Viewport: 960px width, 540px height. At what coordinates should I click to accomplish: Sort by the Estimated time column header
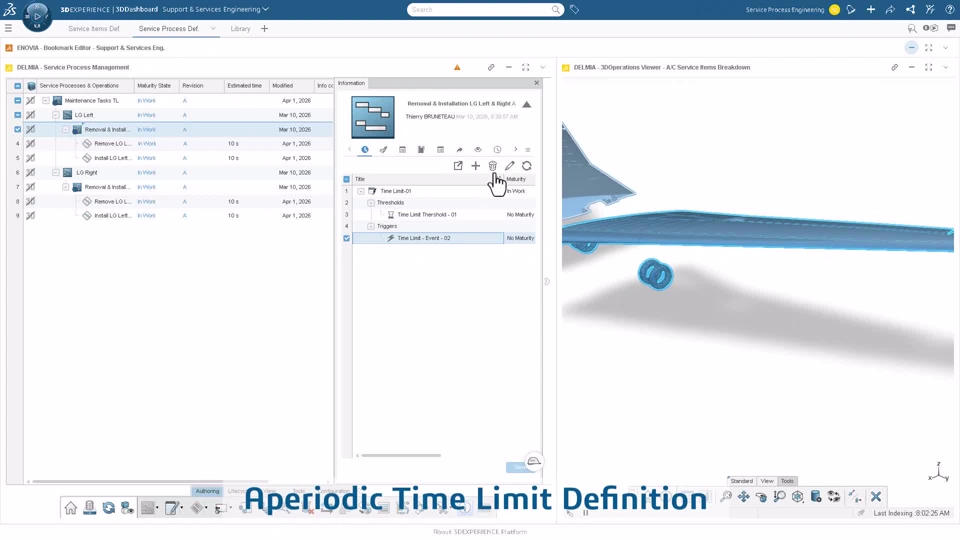coord(245,86)
